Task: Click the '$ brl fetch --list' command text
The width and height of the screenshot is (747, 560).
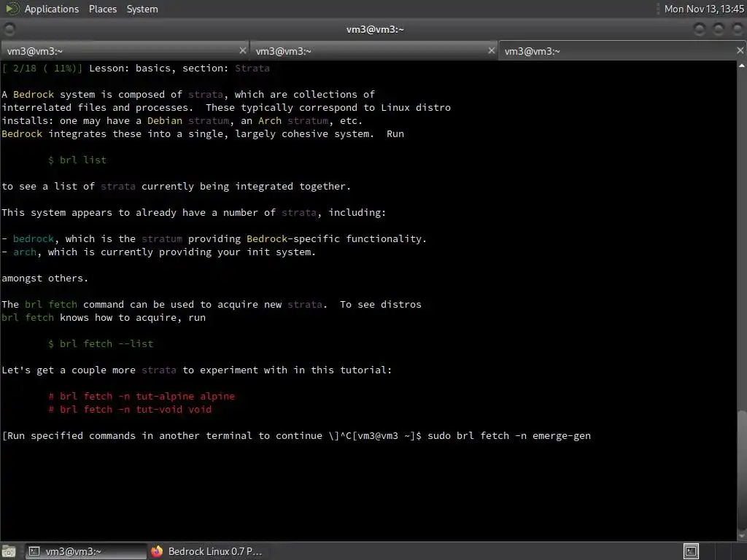Action: 101,344
